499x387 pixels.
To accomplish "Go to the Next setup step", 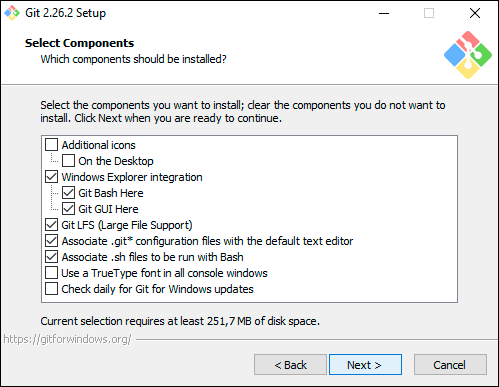I will (x=365, y=365).
